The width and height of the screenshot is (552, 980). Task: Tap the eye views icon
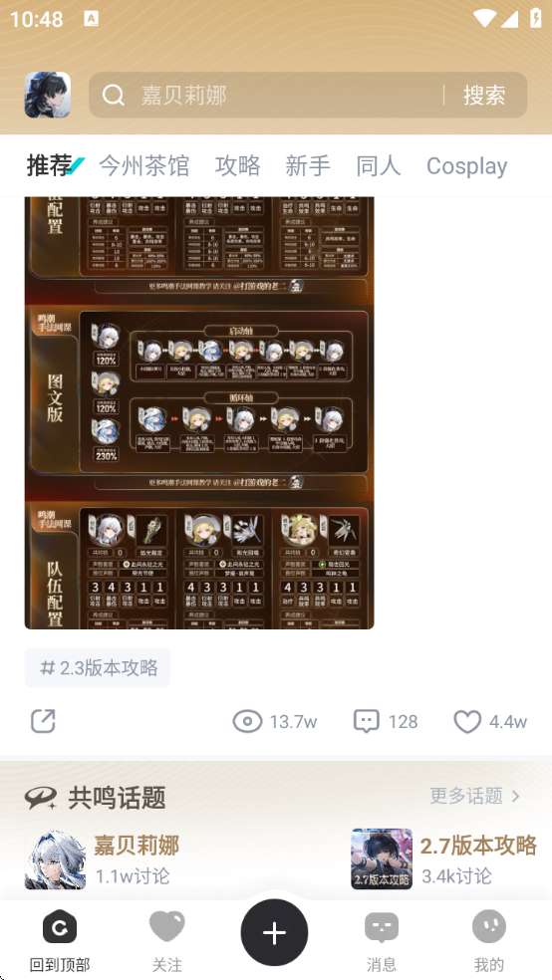247,722
